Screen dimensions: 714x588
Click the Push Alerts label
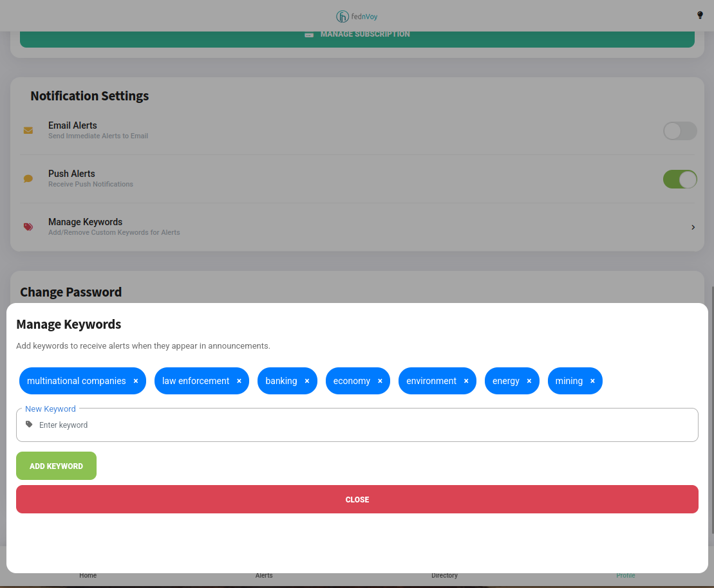click(72, 174)
